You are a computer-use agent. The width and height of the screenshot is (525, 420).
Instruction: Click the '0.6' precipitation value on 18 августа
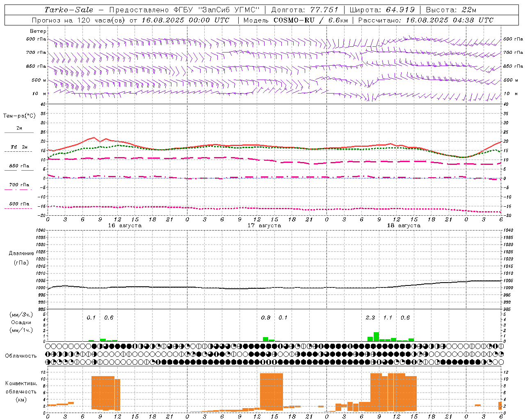click(x=405, y=318)
